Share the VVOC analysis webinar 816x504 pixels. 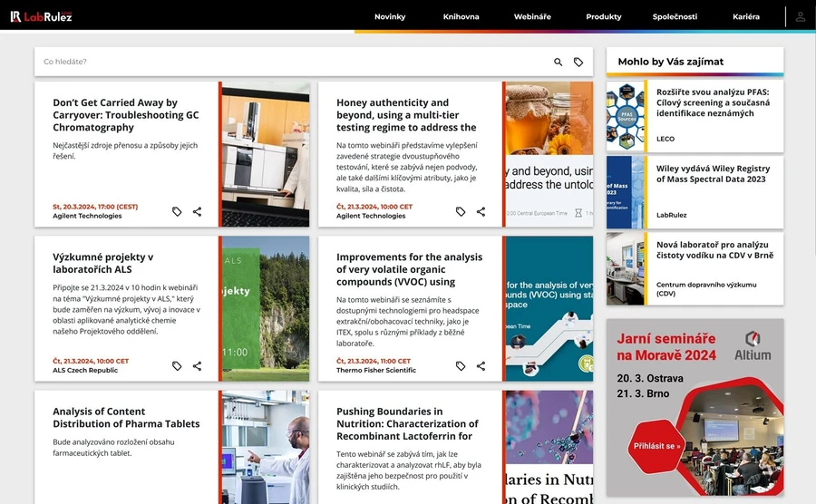(x=481, y=366)
